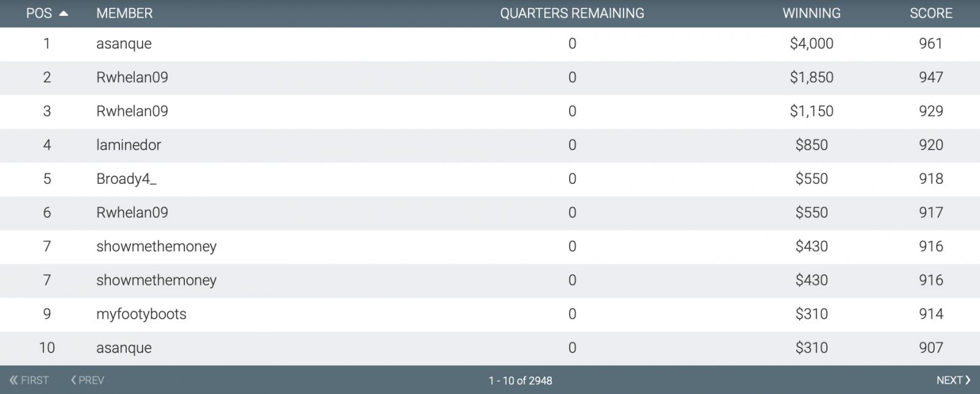The width and height of the screenshot is (980, 394).
Task: Click the FIRST page double chevron
Action: click(x=13, y=380)
